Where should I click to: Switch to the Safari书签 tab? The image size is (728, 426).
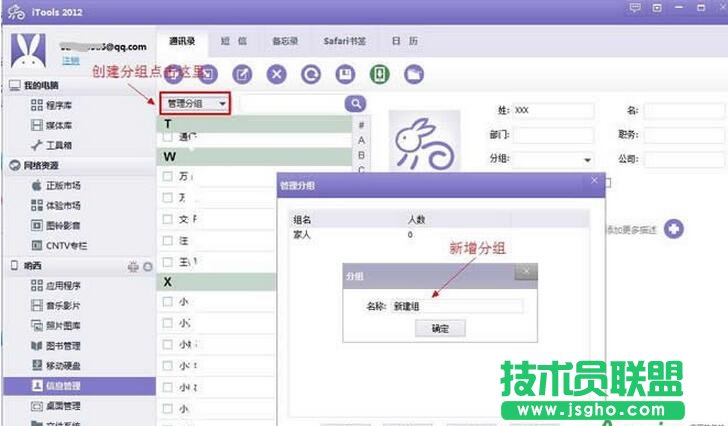point(343,42)
